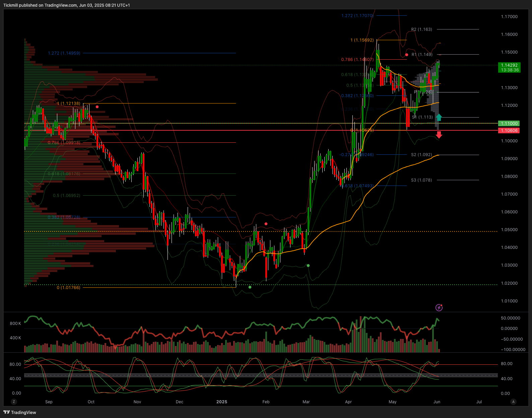
Task: Select the red 1.10606 price label
Action: tap(509, 130)
